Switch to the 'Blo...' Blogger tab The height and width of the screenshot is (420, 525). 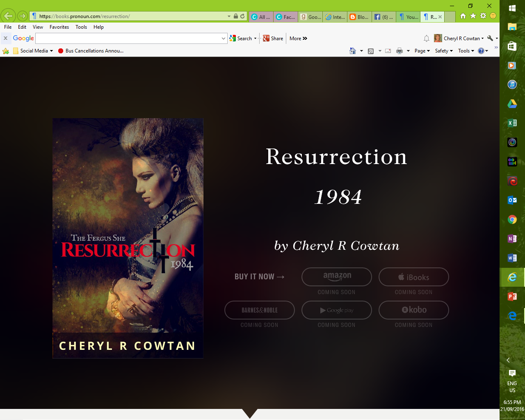pyautogui.click(x=359, y=17)
